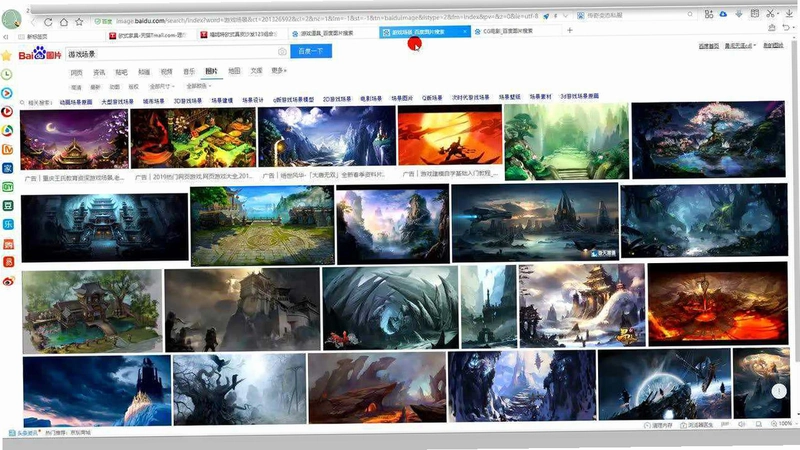Open the purple moonlit pagoda thumbnail
800x450 pixels.
tap(74, 140)
